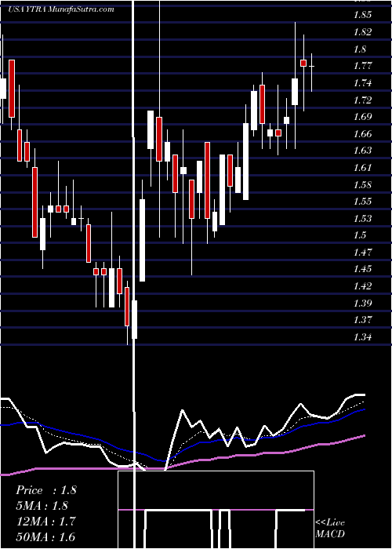Click the tall white candle spanning 1.58 to 1.69
392x549 pixels.
[246, 162]
